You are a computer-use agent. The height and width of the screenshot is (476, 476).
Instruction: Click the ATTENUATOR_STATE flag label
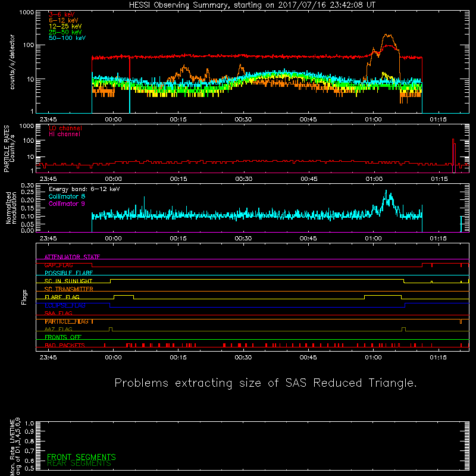click(x=72, y=257)
